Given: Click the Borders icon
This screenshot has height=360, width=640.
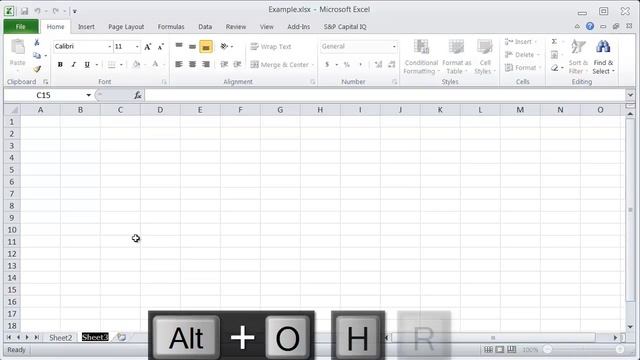Looking at the screenshot, I should (111, 64).
